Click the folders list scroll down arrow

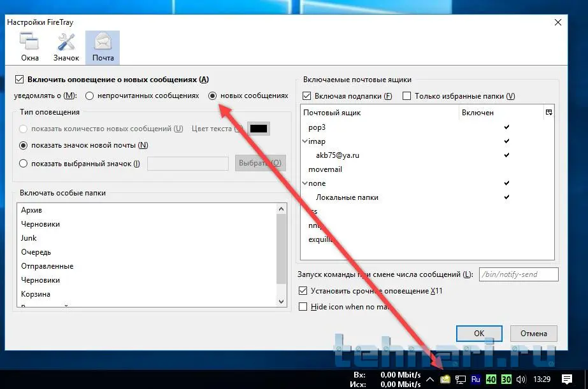point(281,301)
